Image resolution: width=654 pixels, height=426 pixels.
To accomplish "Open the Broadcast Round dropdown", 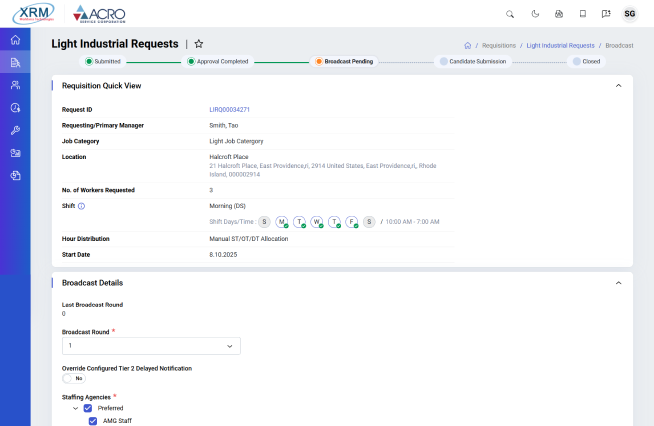I will pos(151,346).
